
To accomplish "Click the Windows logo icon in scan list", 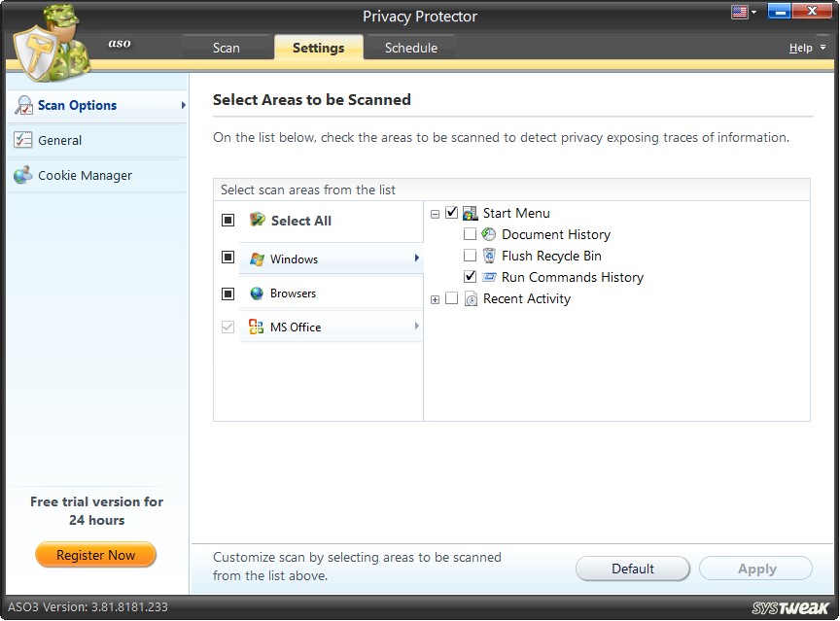I will coord(256,257).
